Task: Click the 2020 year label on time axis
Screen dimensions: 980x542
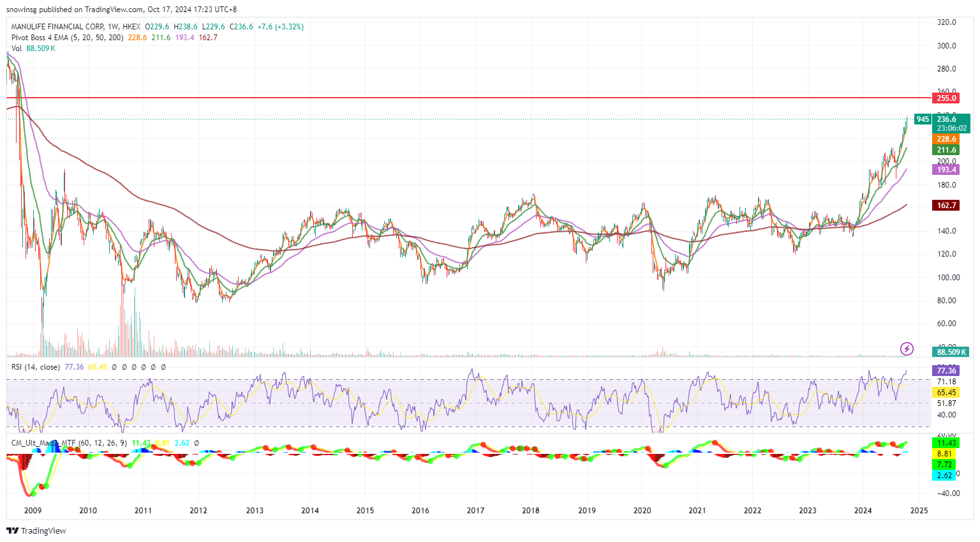Action: pos(642,511)
